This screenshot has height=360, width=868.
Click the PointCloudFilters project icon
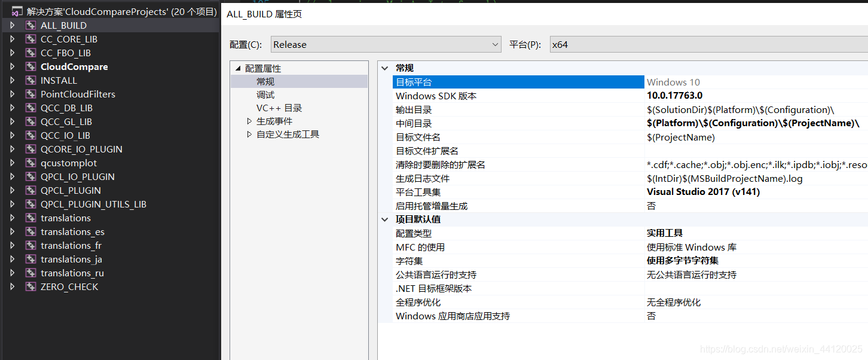(30, 94)
